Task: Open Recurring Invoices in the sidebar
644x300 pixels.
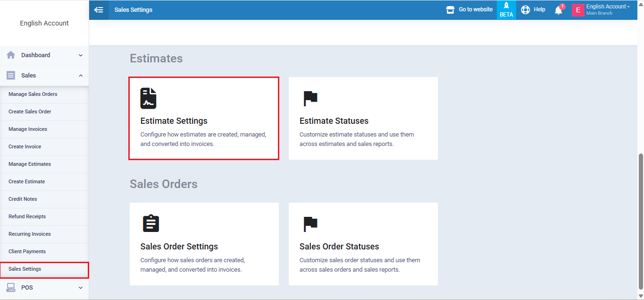Action: pyautogui.click(x=29, y=234)
